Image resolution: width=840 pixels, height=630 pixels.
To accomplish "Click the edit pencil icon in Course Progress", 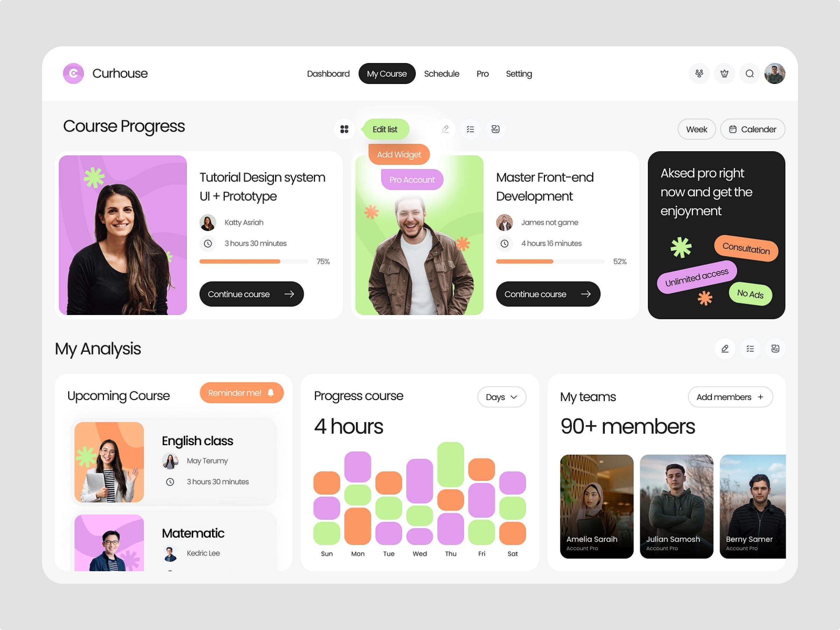I will (446, 129).
